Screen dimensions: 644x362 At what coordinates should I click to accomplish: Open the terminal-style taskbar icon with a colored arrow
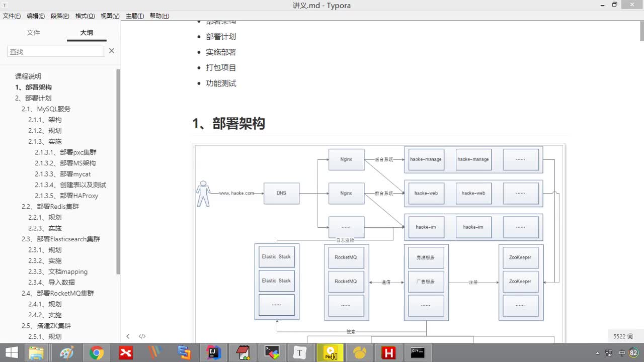tap(272, 353)
